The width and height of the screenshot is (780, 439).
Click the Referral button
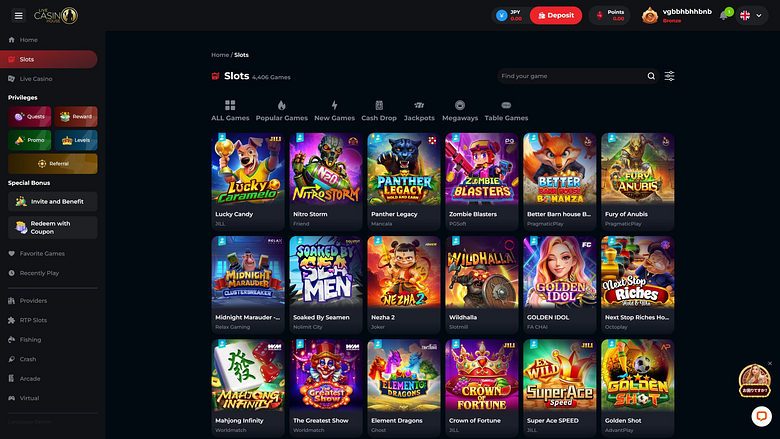(53, 164)
